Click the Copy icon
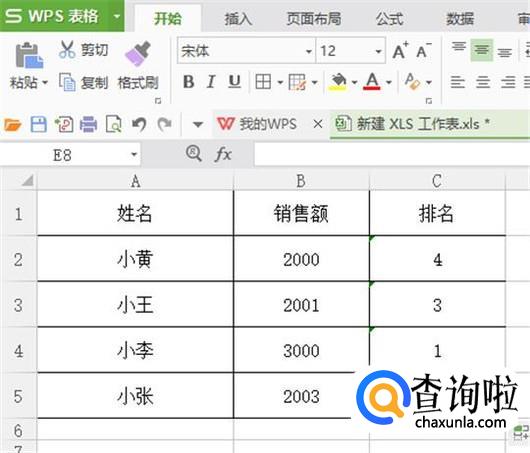 coord(67,82)
